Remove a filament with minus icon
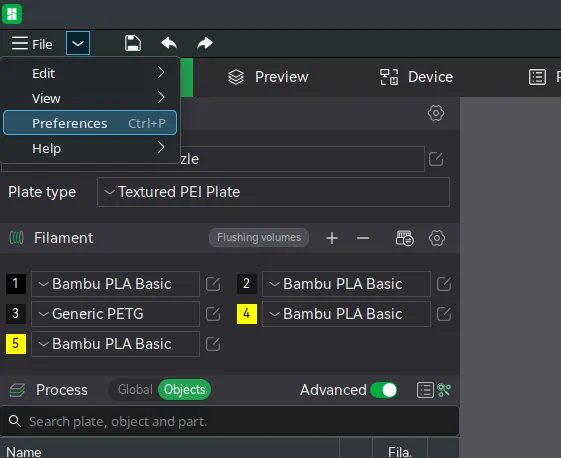Screen dimensions: 561x458 363,238
